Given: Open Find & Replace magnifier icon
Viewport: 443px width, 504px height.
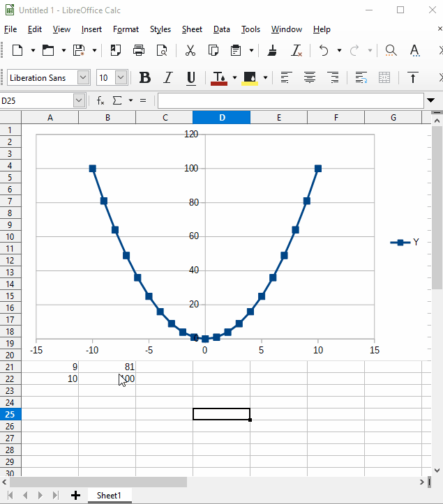Looking at the screenshot, I should pos(391,50).
